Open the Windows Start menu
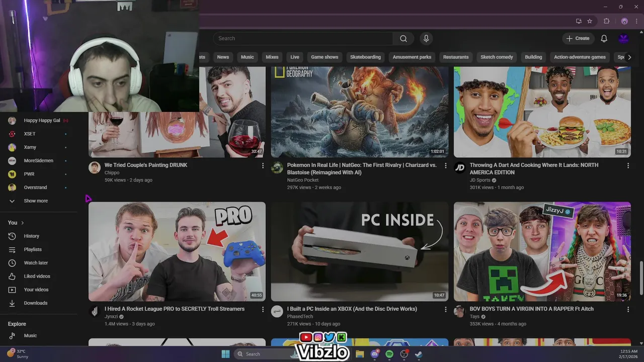644x362 pixels. coord(225,354)
